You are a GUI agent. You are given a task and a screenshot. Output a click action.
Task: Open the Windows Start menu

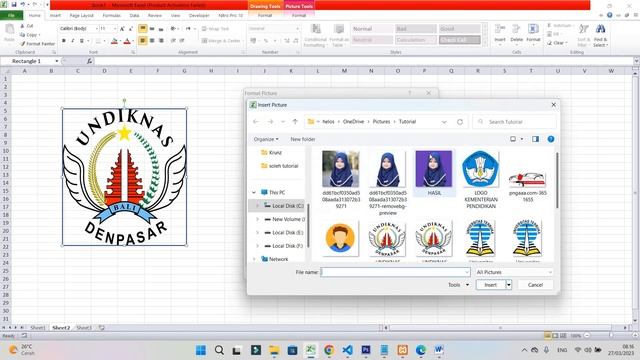pos(201,350)
